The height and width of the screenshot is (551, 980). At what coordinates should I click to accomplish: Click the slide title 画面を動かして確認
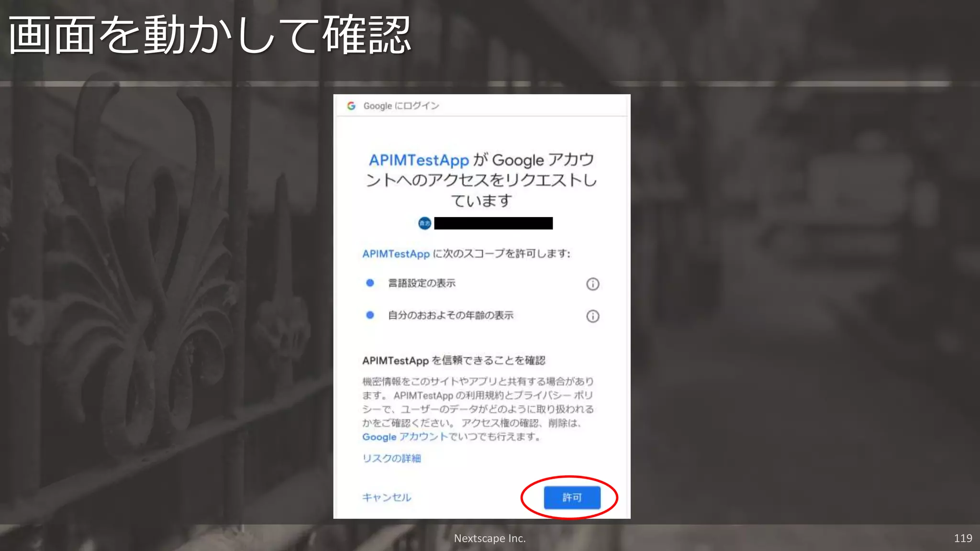tap(210, 34)
